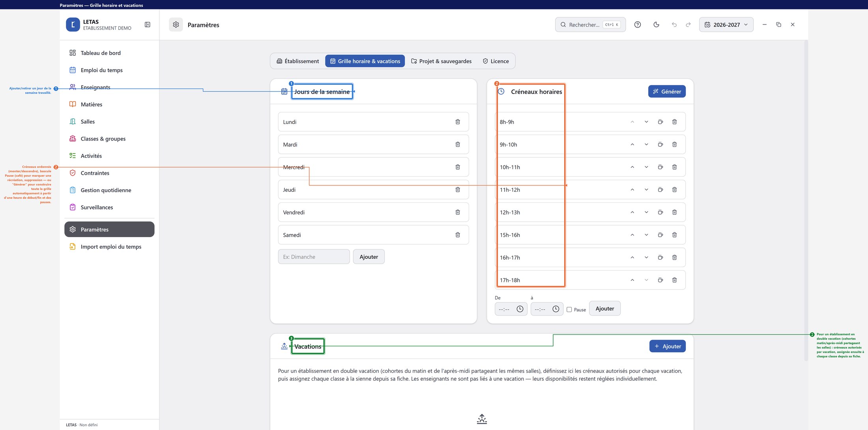Delete the Samedi day entry
The height and width of the screenshot is (430, 868).
[458, 235]
